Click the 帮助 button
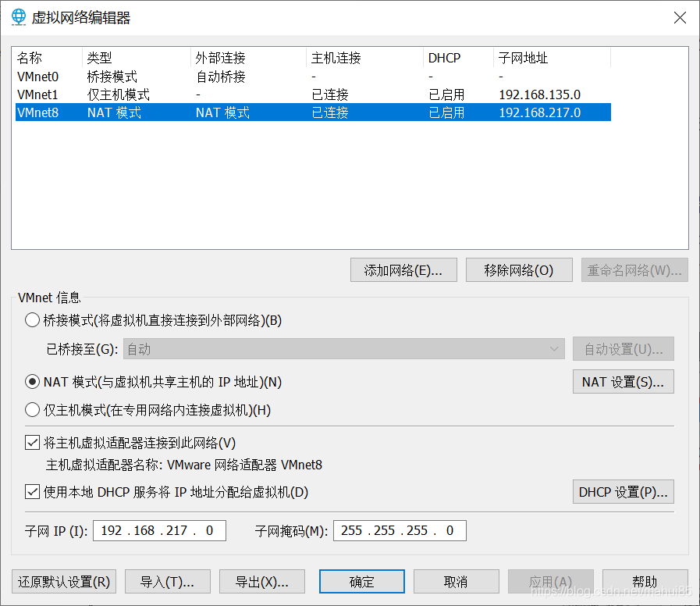Viewport: 700px width, 606px height. tap(645, 582)
